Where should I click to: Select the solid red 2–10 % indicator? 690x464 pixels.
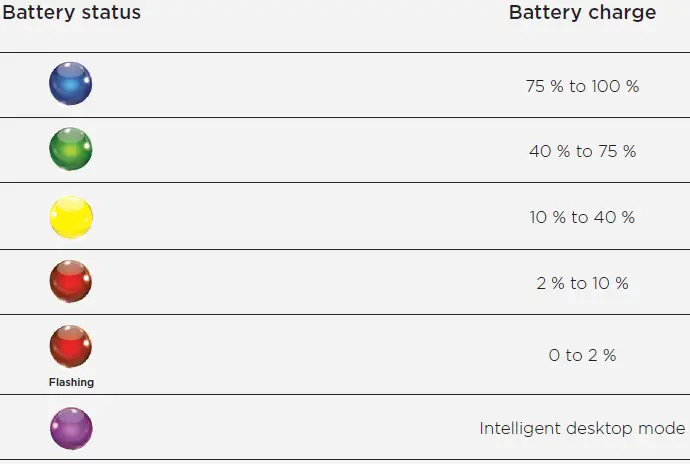click(x=71, y=282)
